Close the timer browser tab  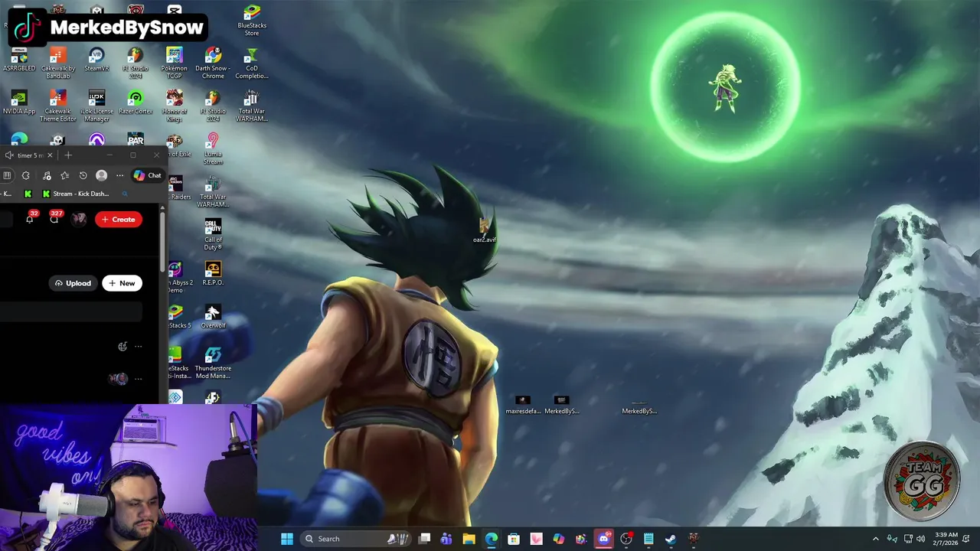[x=50, y=155]
